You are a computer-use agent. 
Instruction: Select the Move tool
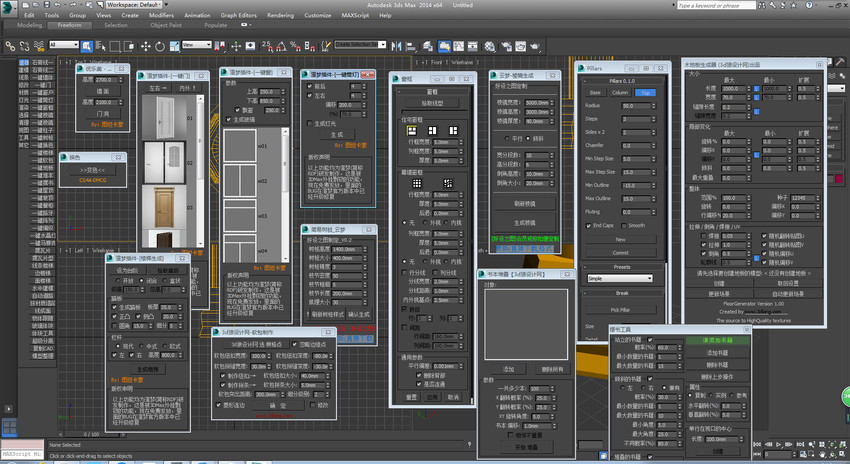tap(145, 46)
